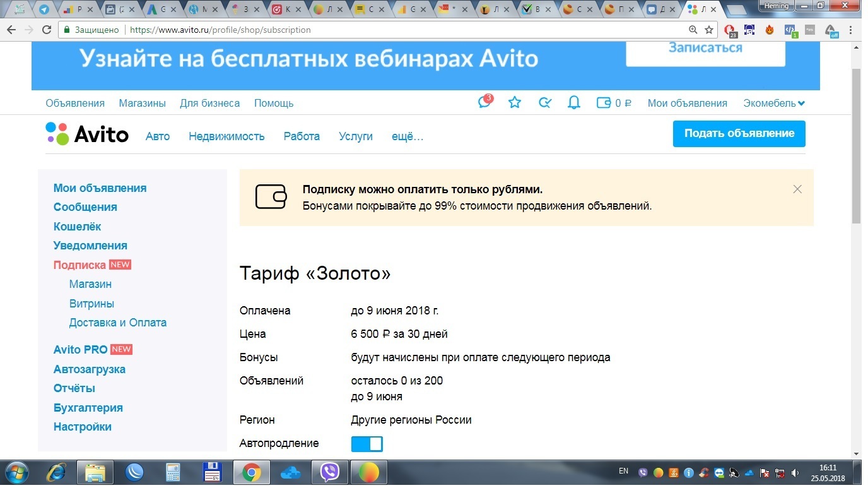Close the subscription payment notice banner
Image resolution: width=868 pixels, height=495 pixels.
click(797, 189)
